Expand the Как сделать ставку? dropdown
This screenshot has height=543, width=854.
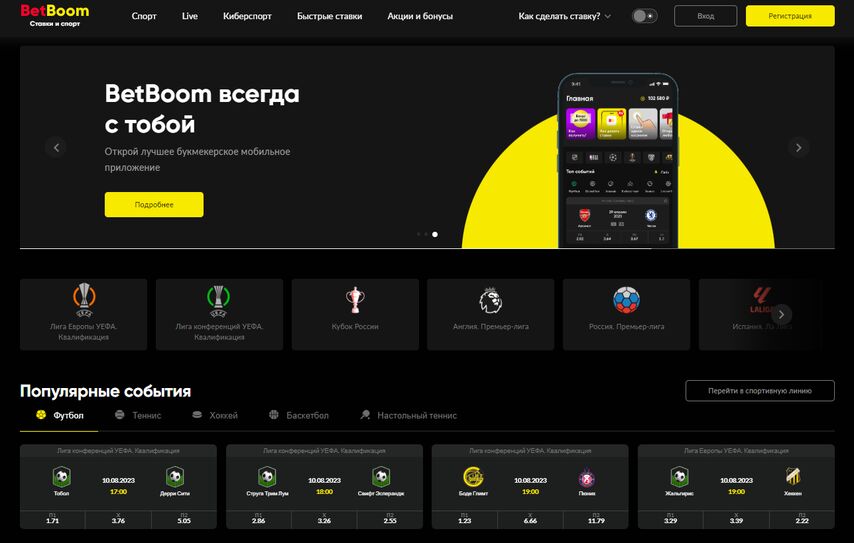pyautogui.click(x=564, y=16)
